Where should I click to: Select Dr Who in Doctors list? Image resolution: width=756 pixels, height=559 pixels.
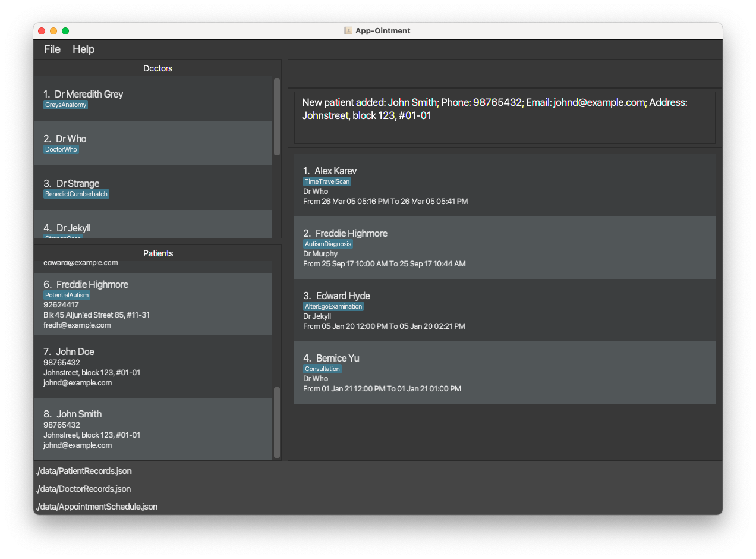(153, 143)
